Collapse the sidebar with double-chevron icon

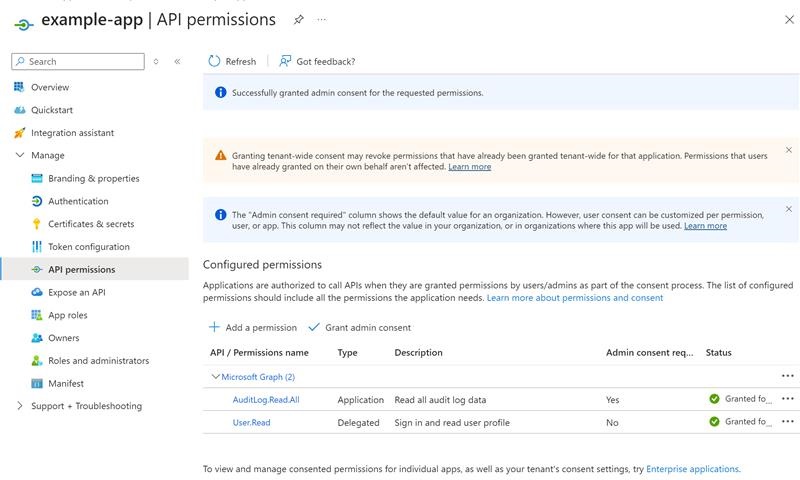pyautogui.click(x=177, y=62)
